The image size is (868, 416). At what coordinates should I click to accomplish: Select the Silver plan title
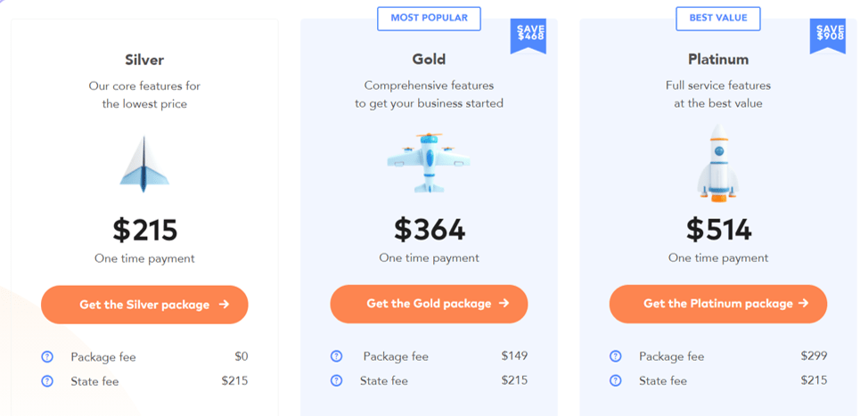coord(144,61)
